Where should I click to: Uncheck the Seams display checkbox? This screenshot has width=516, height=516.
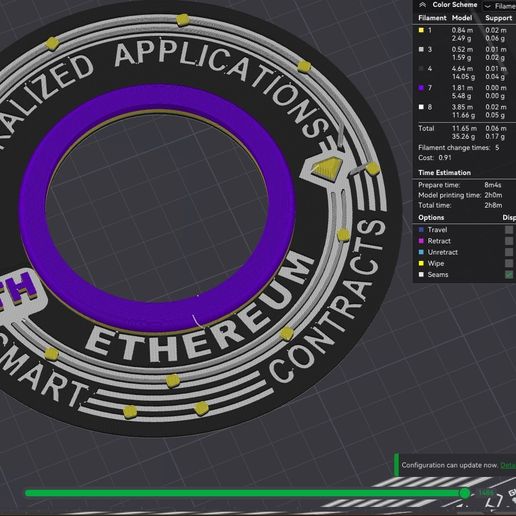click(509, 275)
